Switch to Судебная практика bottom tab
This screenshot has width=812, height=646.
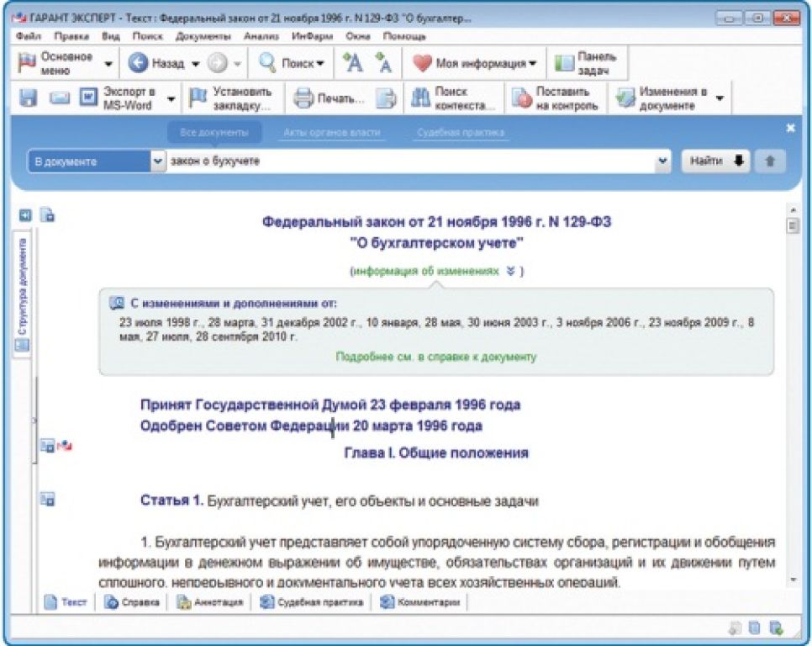point(311,602)
